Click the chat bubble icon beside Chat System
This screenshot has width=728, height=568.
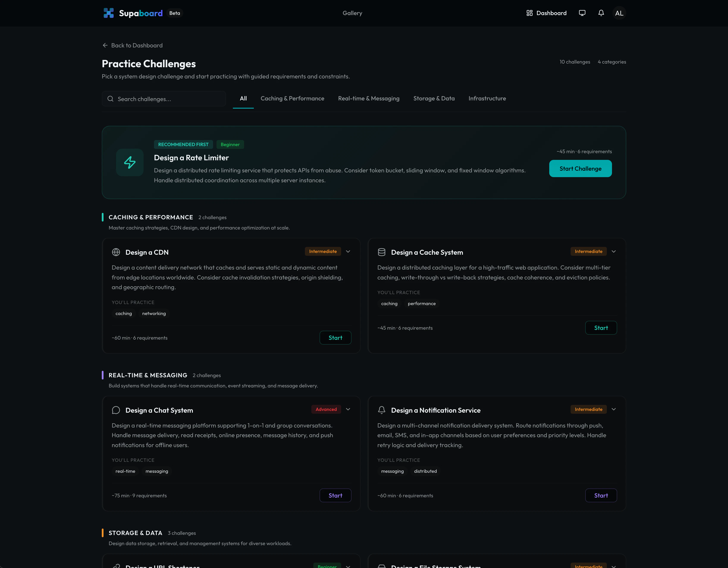point(116,410)
